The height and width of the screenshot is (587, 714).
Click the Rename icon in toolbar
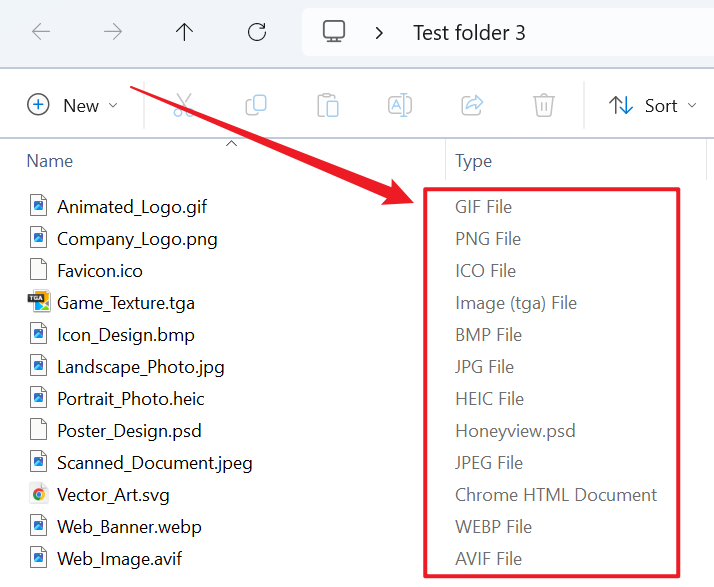coord(400,105)
